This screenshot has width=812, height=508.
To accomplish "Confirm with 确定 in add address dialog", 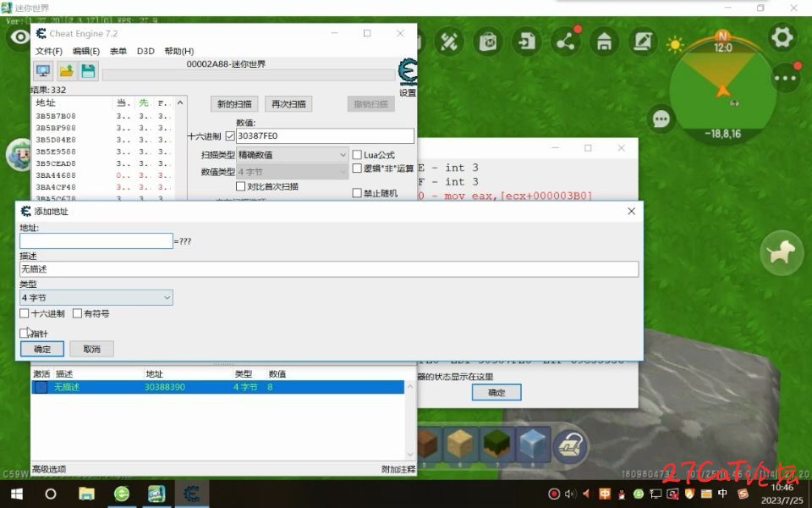I will (x=42, y=349).
